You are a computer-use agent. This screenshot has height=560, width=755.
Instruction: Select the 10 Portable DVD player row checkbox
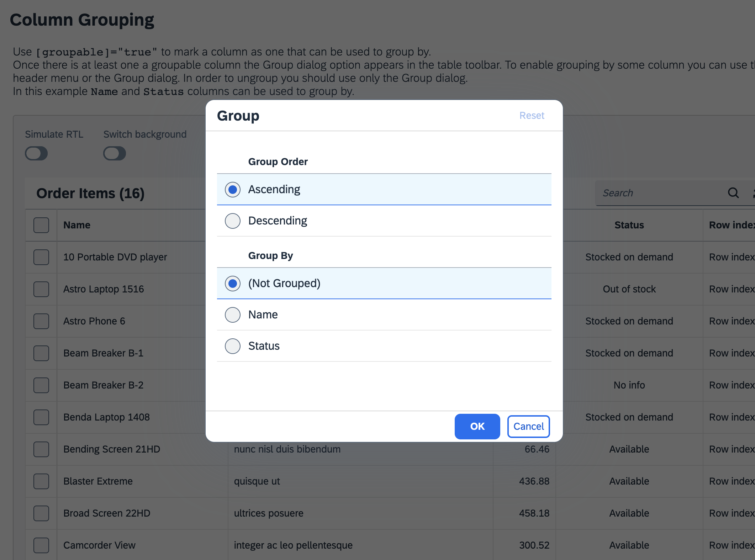coord(41,257)
